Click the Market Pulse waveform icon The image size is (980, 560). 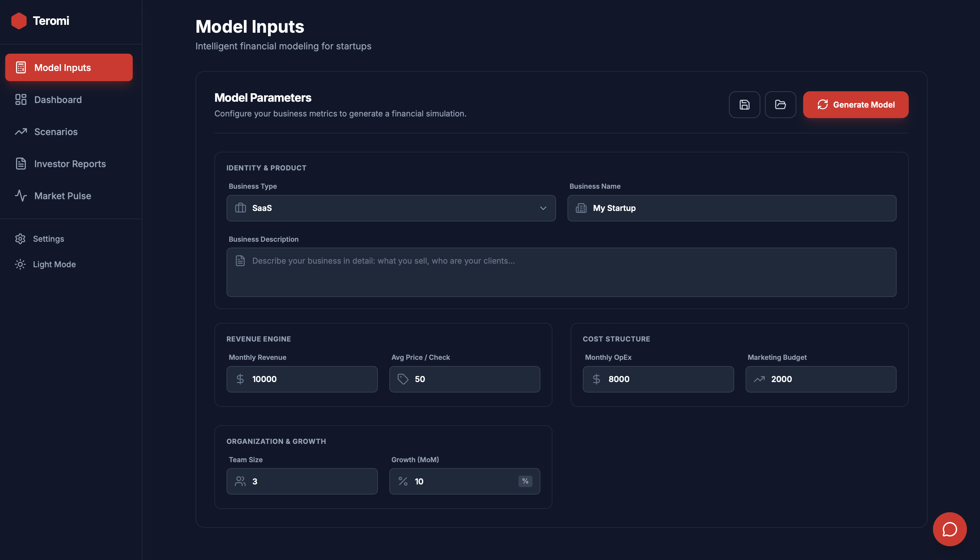pos(20,195)
